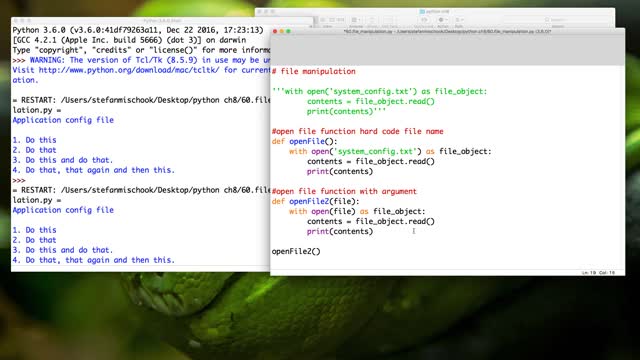Click the Quick Look button in Finder toolbar
The width and height of the screenshot is (640, 360).
coord(424,20)
